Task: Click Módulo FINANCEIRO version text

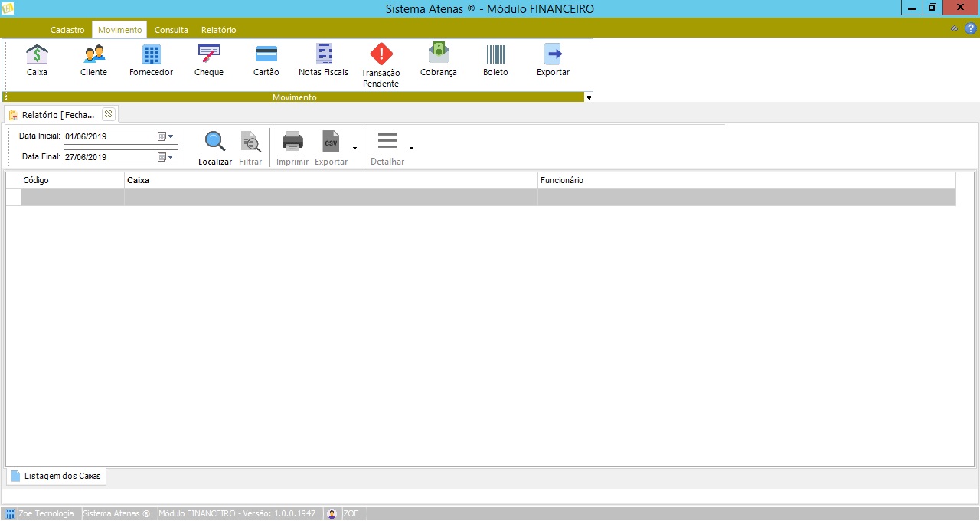Action: pyautogui.click(x=237, y=513)
